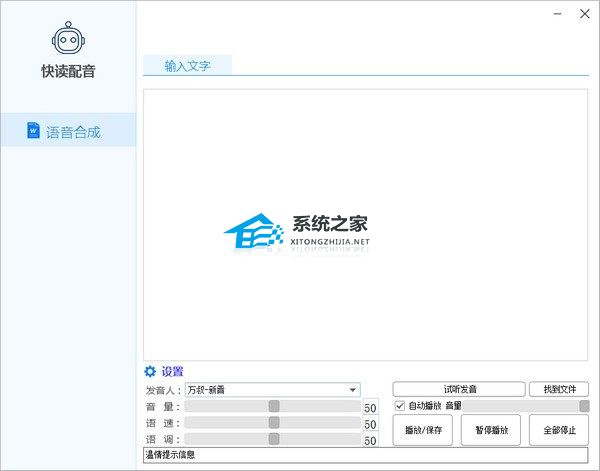The height and width of the screenshot is (471, 600).
Task: Toggle the 自动播放 checkbox
Action: point(399,406)
